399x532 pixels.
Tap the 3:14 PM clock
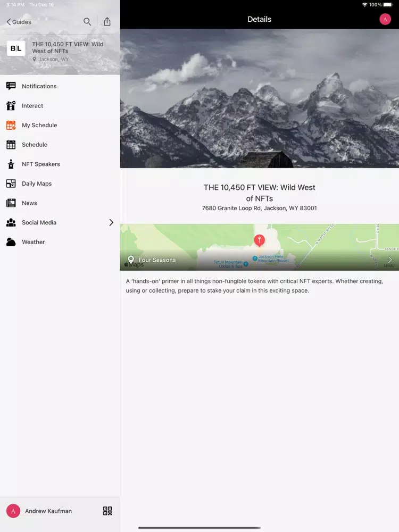tap(15, 5)
